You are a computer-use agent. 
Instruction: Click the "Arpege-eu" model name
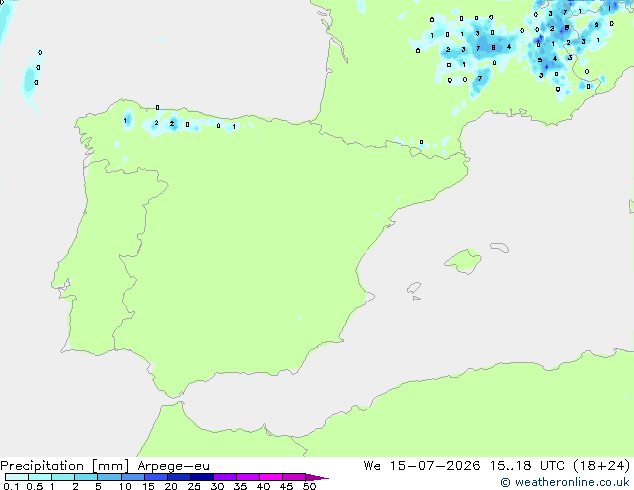(173, 467)
